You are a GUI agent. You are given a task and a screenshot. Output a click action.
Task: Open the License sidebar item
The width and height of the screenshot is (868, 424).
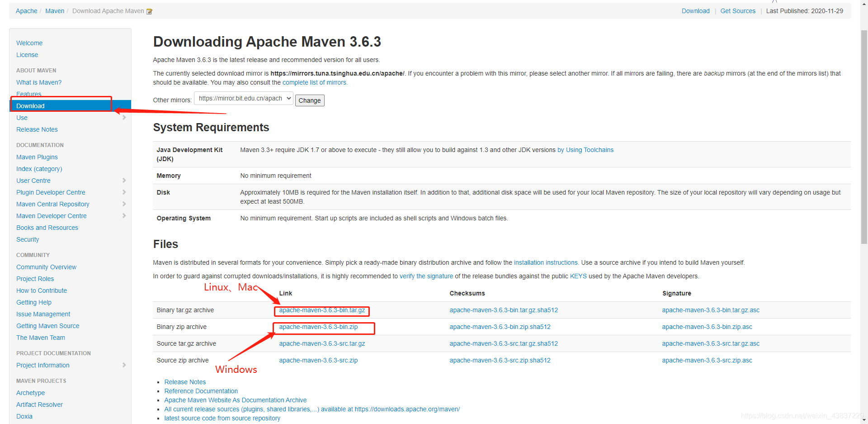click(27, 55)
